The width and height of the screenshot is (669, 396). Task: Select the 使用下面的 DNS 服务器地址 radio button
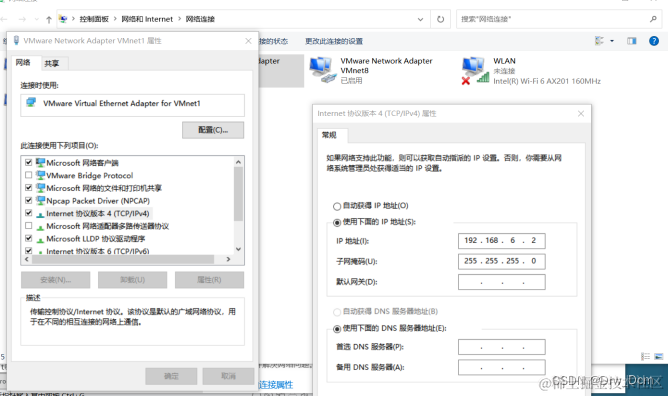click(x=337, y=329)
